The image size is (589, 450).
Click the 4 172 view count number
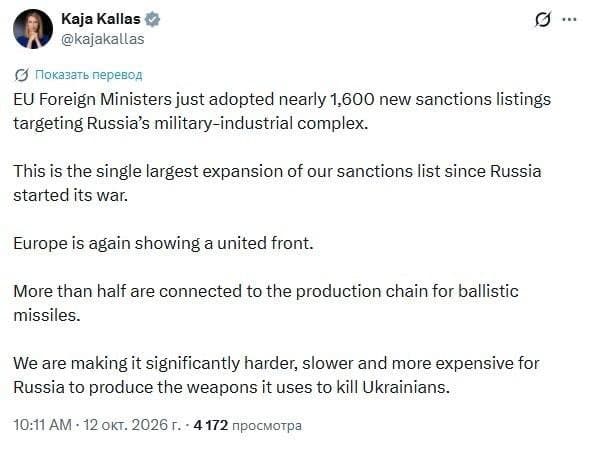pos(210,425)
